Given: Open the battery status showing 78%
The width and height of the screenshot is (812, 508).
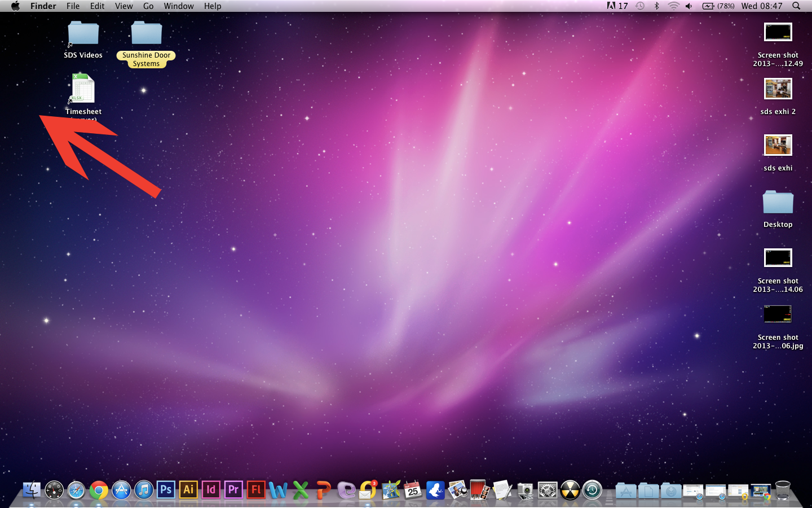Looking at the screenshot, I should [x=718, y=6].
